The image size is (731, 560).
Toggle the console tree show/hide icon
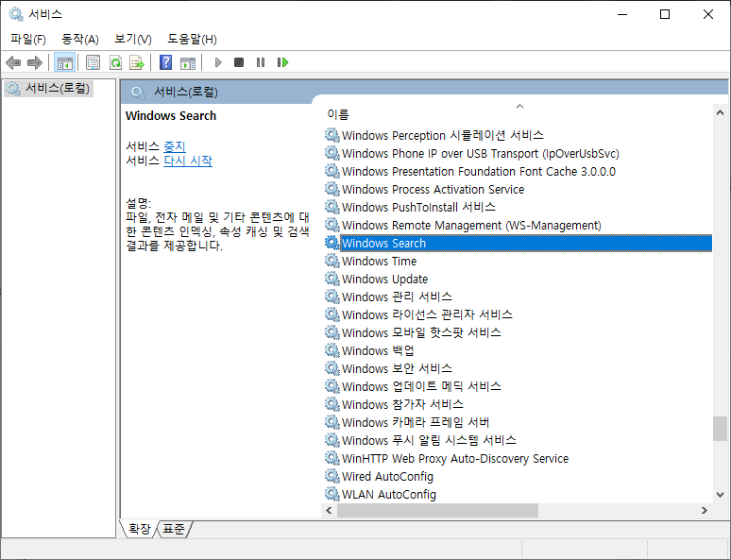tap(64, 62)
